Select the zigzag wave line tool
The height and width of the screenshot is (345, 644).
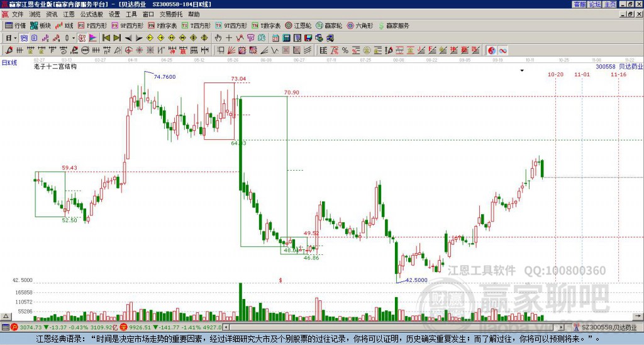coord(274,50)
